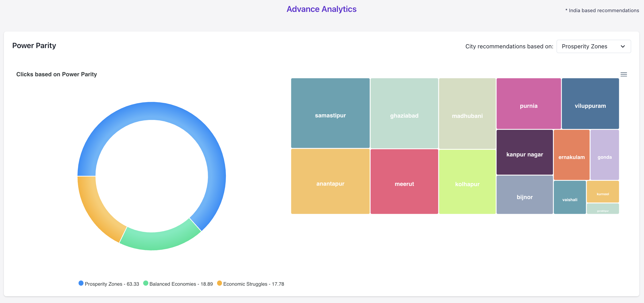Click the kurnool treemap tile
Screen dimensions: 644x303
point(603,192)
